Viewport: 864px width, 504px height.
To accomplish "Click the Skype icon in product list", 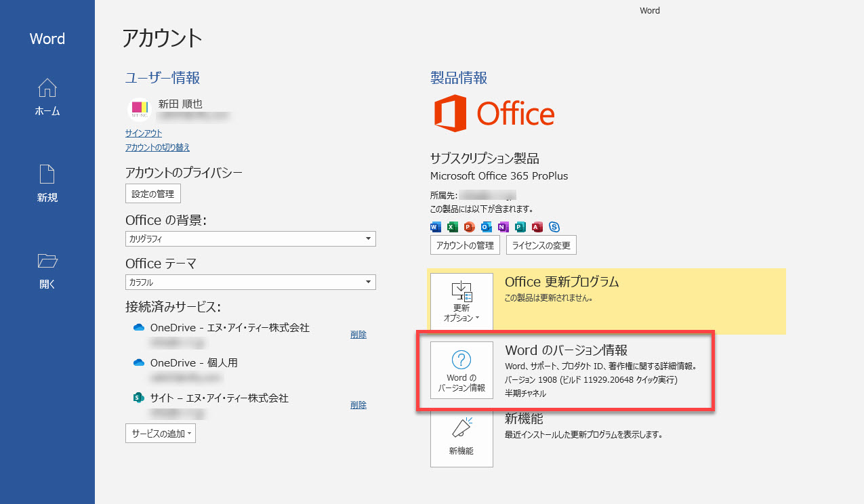I will pyautogui.click(x=554, y=227).
